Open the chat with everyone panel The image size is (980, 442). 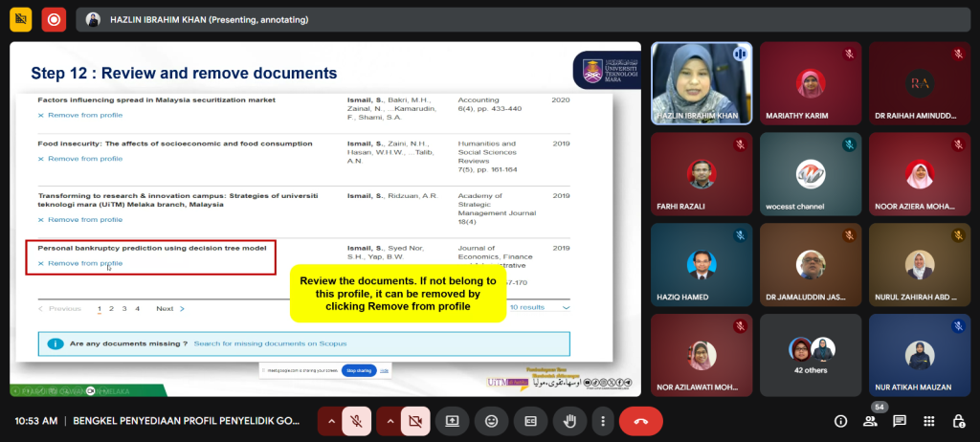coord(900,421)
